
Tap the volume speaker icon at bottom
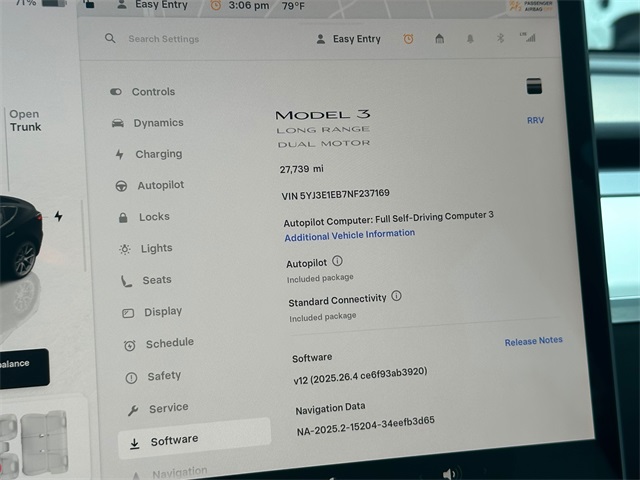(x=449, y=473)
